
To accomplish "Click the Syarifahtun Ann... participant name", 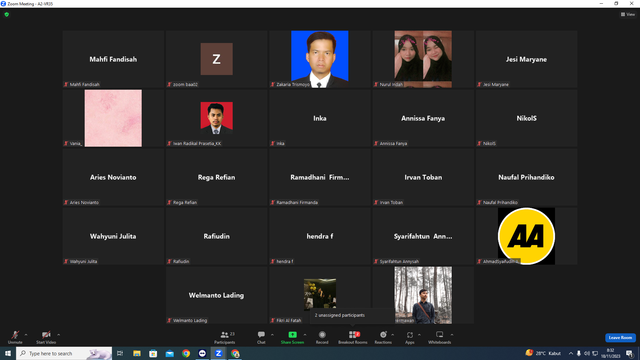I will (423, 236).
